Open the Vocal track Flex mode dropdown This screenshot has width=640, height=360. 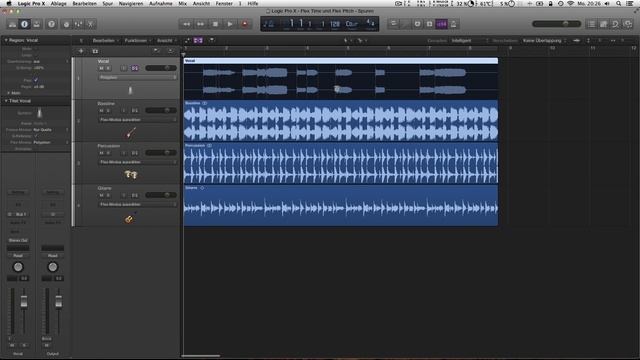pos(137,77)
